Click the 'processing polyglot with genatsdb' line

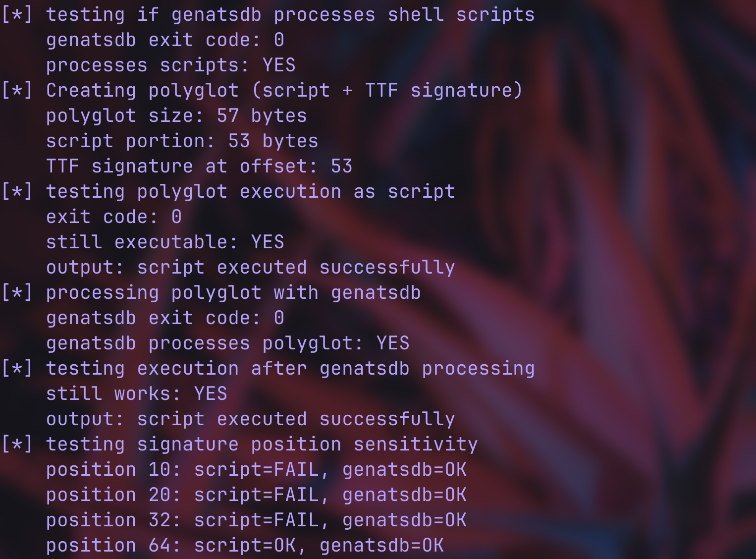point(233,293)
